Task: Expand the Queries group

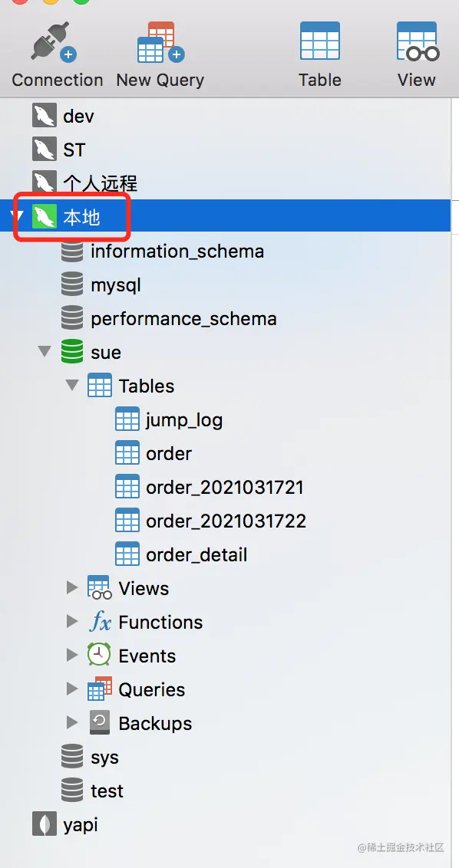Action: [x=72, y=689]
